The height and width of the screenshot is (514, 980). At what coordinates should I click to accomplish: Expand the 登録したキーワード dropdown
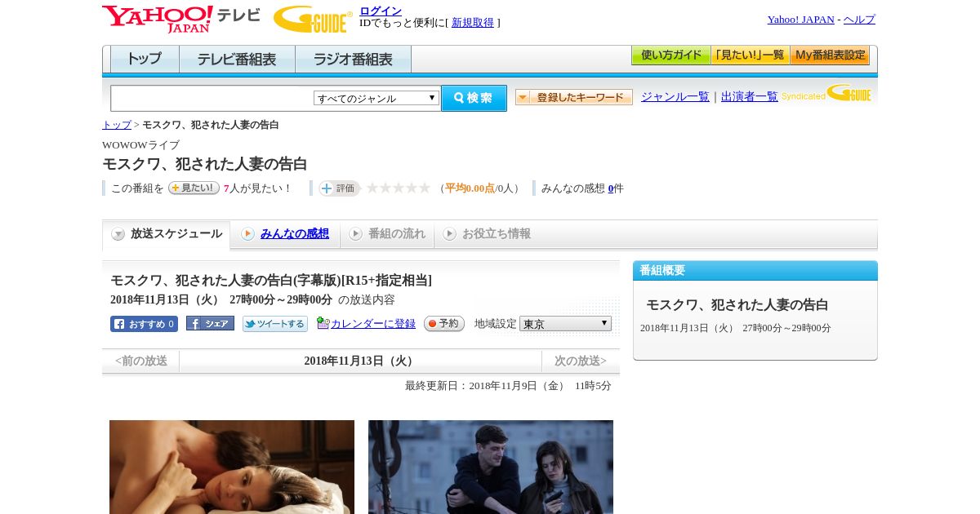tap(574, 97)
